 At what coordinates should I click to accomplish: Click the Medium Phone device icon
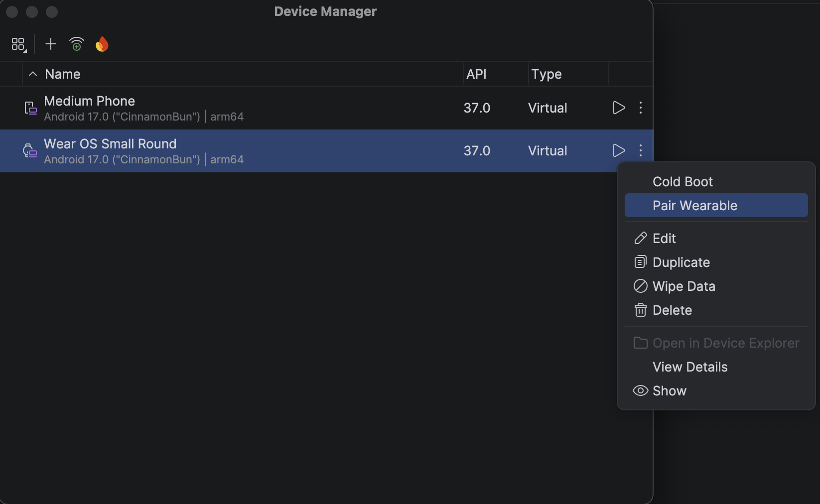(30, 108)
